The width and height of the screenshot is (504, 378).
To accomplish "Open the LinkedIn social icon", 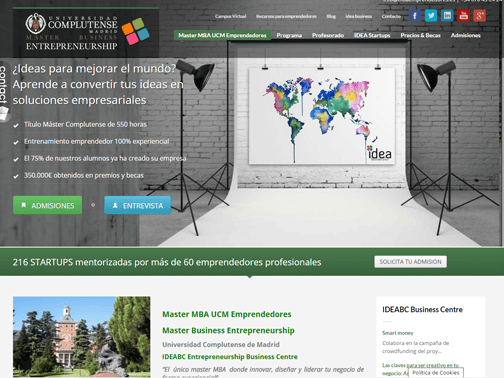I will pos(447,16).
